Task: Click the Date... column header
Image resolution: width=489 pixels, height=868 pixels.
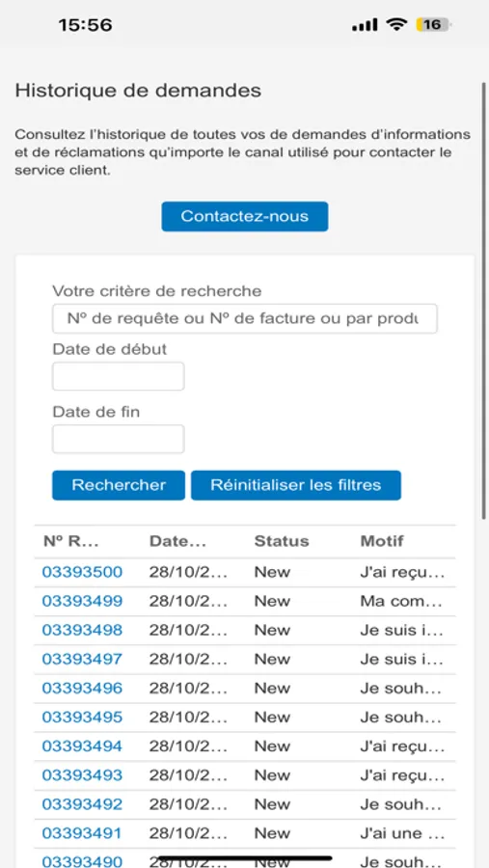Action: coord(177,541)
